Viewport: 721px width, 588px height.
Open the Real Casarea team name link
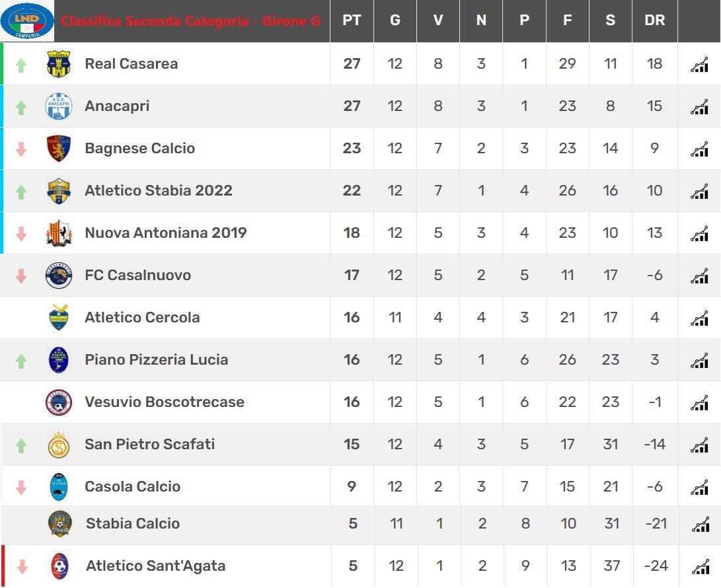point(131,64)
